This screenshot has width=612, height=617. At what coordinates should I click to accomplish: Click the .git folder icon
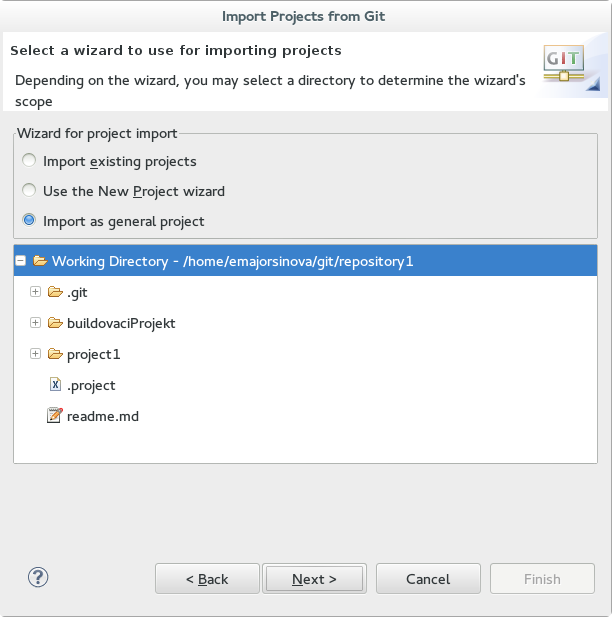click(55, 293)
